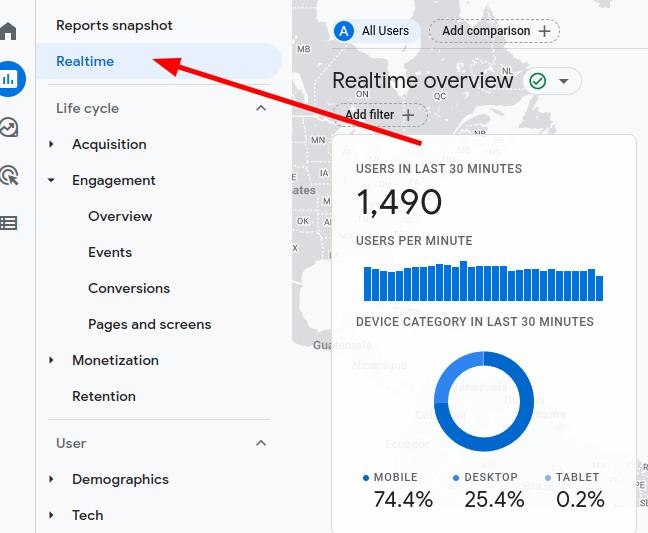
Task: Open the Reports bar chart icon
Action: [x=10, y=79]
